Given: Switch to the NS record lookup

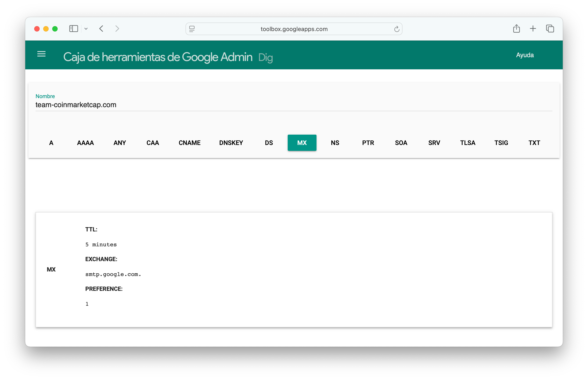Looking at the screenshot, I should click(x=335, y=143).
